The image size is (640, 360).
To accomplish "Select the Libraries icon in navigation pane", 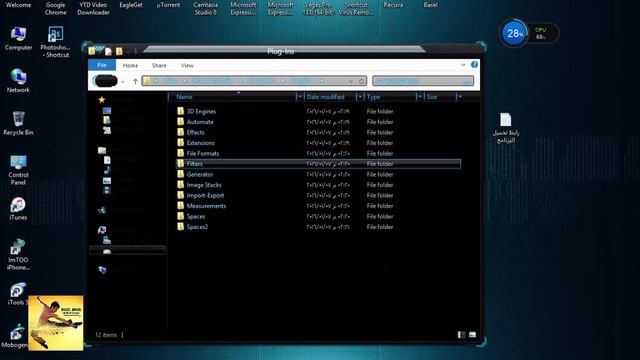I will 102,150.
